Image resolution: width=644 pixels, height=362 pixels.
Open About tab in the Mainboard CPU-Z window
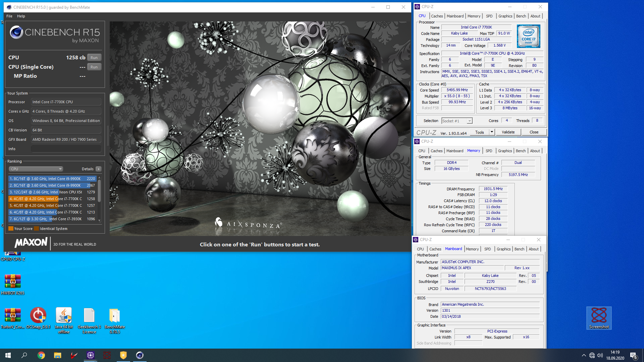point(534,249)
